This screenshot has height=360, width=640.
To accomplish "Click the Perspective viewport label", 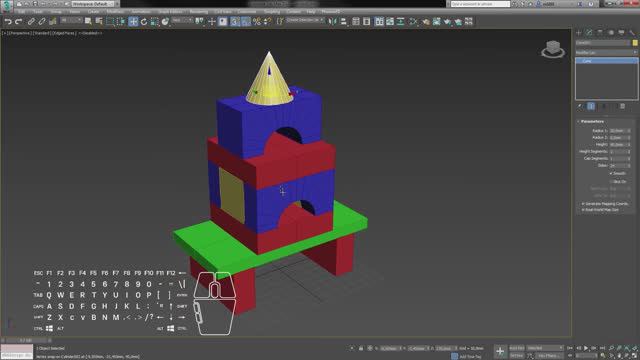I will pos(20,33).
